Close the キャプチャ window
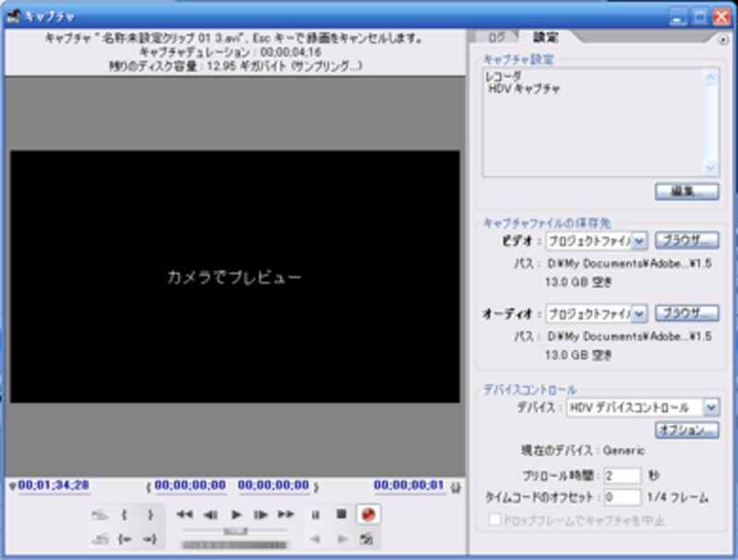The image size is (738, 560). (x=721, y=17)
